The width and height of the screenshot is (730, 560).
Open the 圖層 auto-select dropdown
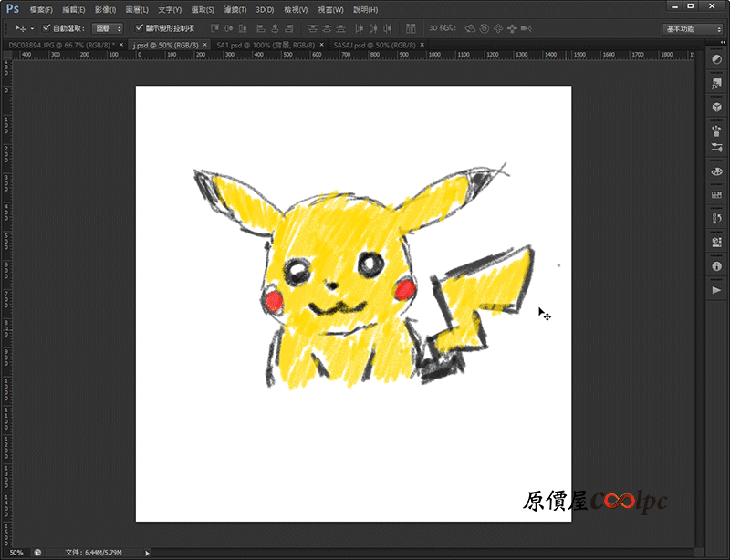108,28
